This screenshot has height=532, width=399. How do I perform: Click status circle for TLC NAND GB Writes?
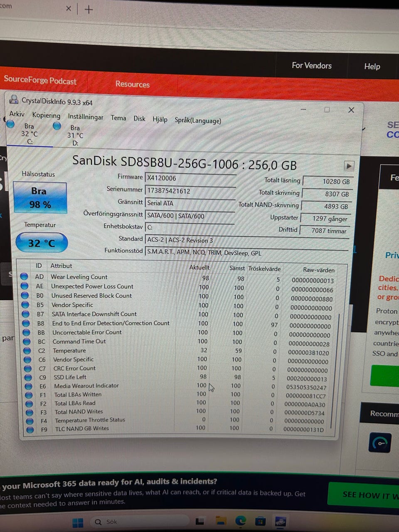(x=30, y=429)
